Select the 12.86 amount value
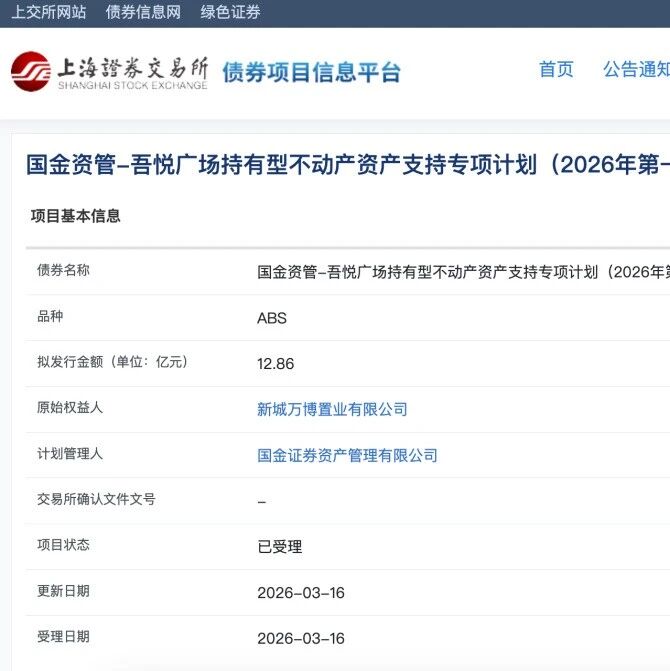Viewport: 670px width, 671px height. pos(276,364)
